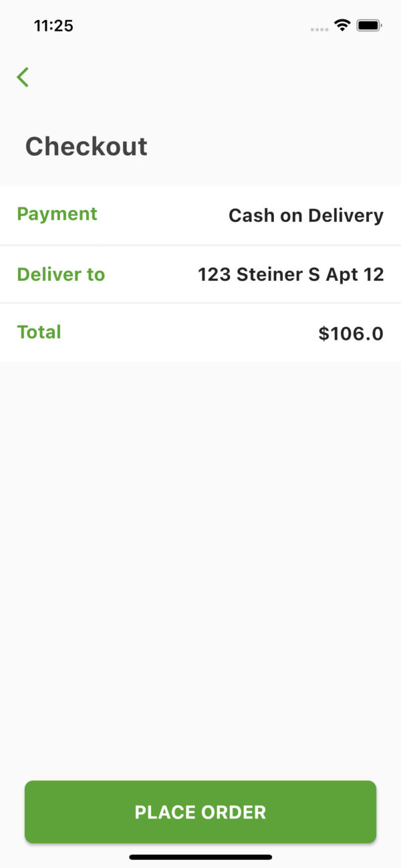
Task: Tap the home indicator bar at bottom
Action: (x=200, y=858)
